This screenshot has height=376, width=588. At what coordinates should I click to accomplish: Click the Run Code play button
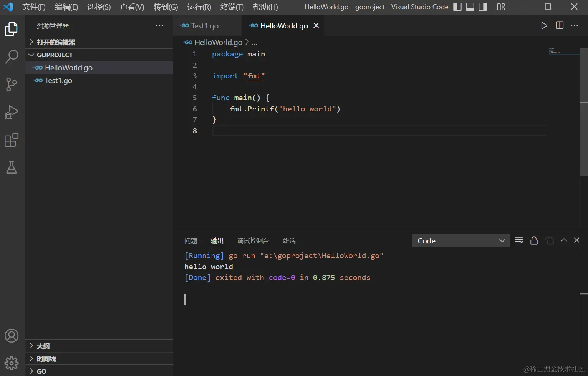544,25
